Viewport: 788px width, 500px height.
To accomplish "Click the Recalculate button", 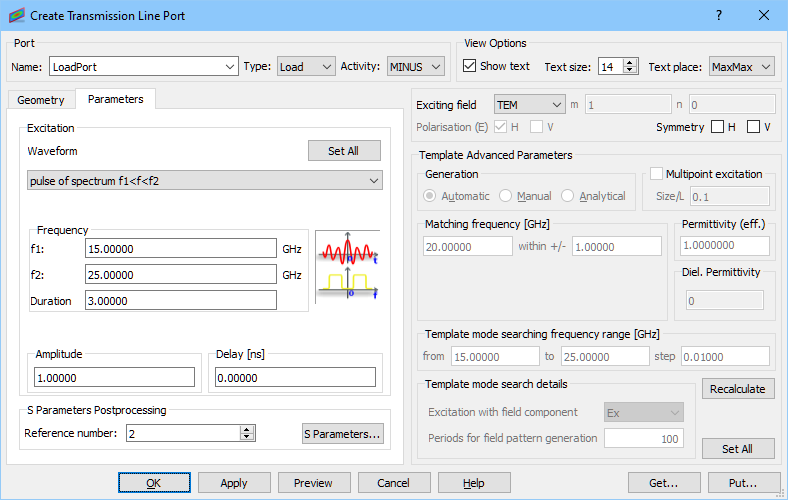I will (738, 389).
